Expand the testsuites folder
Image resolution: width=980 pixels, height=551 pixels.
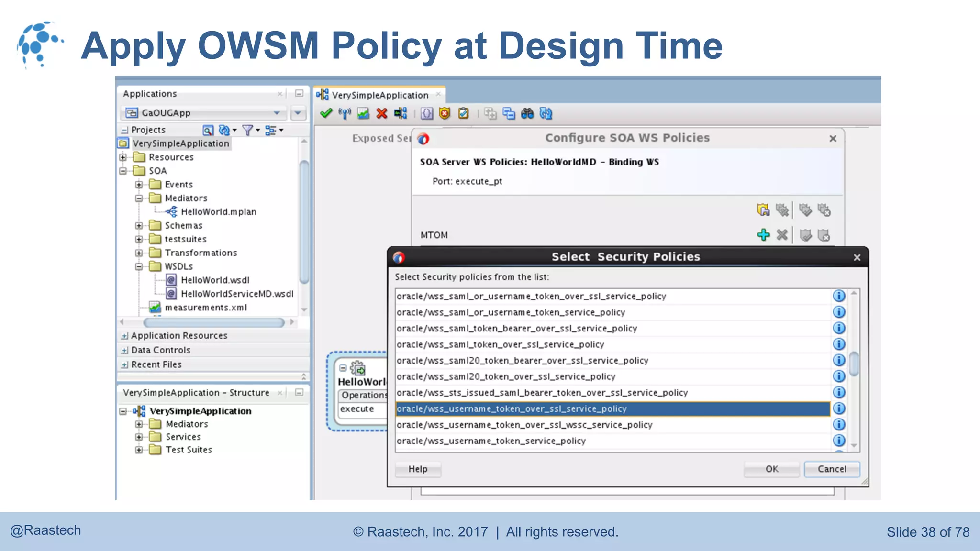point(139,239)
